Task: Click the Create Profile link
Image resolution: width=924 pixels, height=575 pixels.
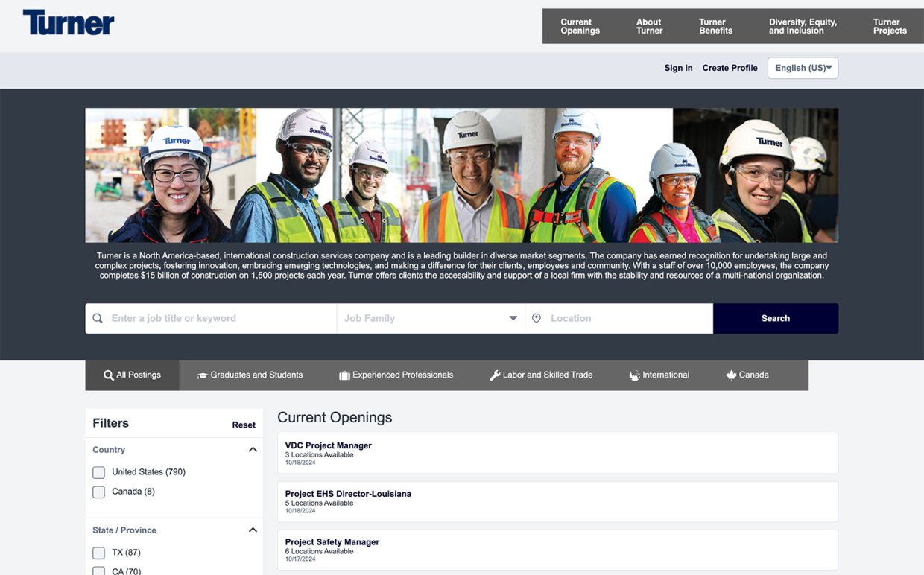Action: click(730, 68)
